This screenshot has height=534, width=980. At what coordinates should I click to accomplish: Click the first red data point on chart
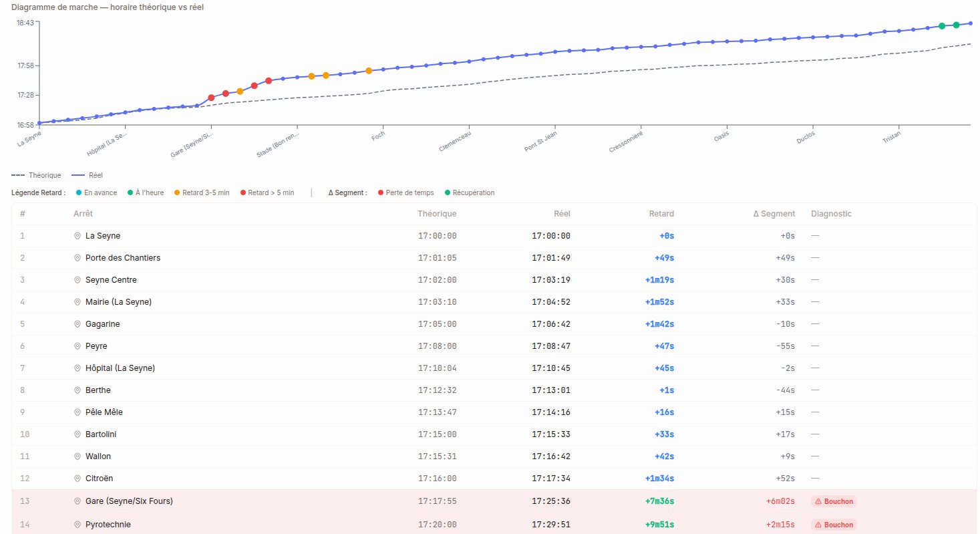pyautogui.click(x=211, y=98)
